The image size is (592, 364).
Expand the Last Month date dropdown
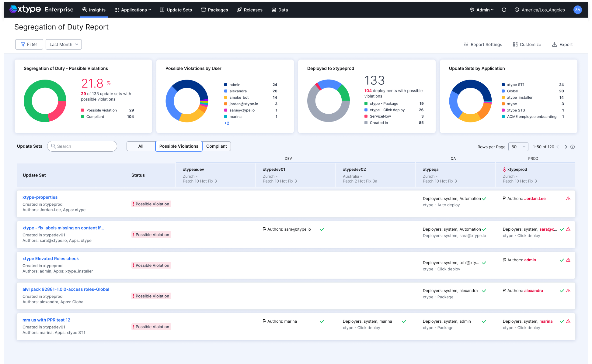pos(64,44)
